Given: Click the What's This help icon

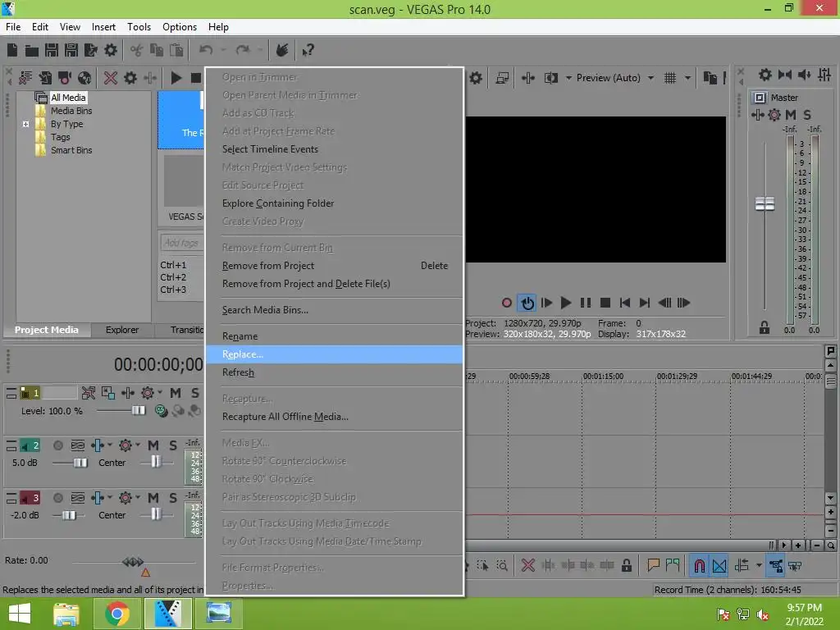Looking at the screenshot, I should (308, 50).
